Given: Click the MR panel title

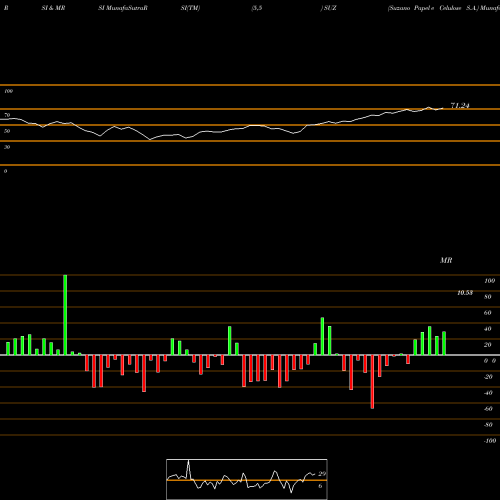Looking at the screenshot, I should [446, 260].
